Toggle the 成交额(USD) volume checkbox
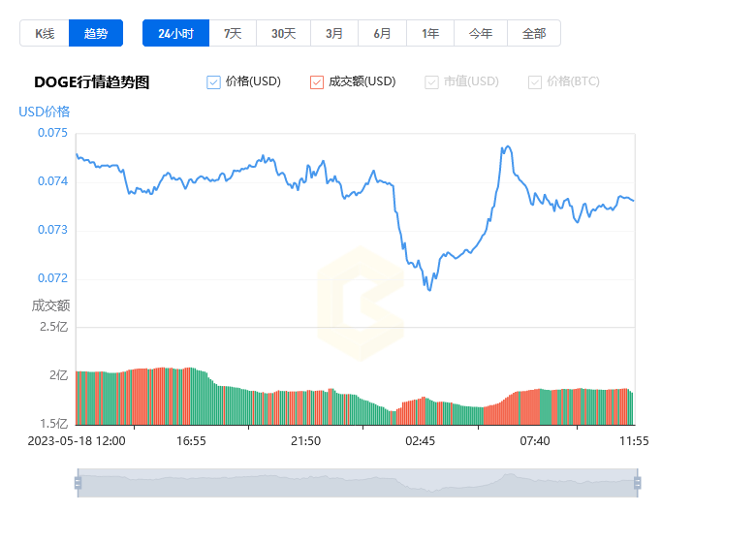Viewport: 756px width, 546px height. (317, 82)
